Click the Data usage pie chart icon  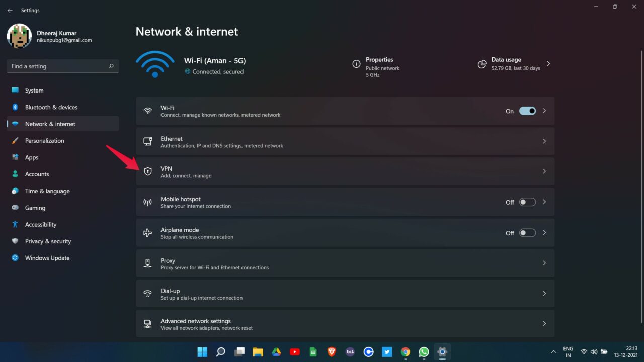coord(482,64)
